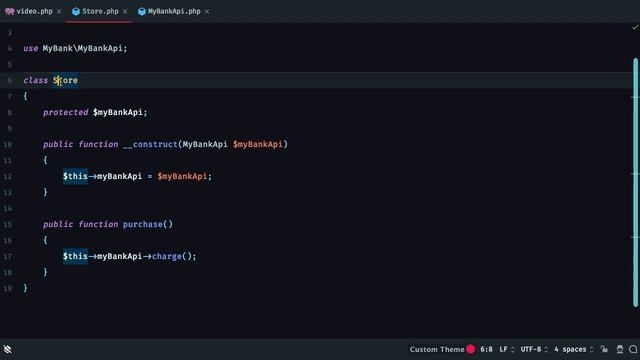
Task: Click line number 15 in the gutter
Action: point(7,224)
